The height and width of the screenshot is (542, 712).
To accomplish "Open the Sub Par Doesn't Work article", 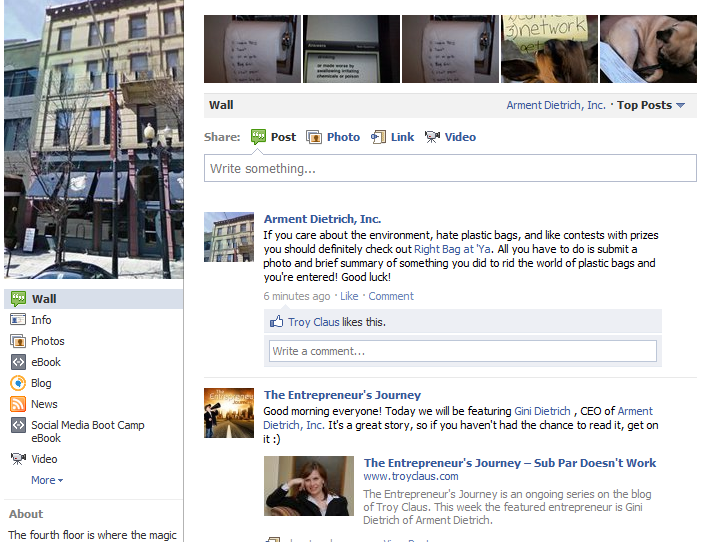I will point(509,463).
